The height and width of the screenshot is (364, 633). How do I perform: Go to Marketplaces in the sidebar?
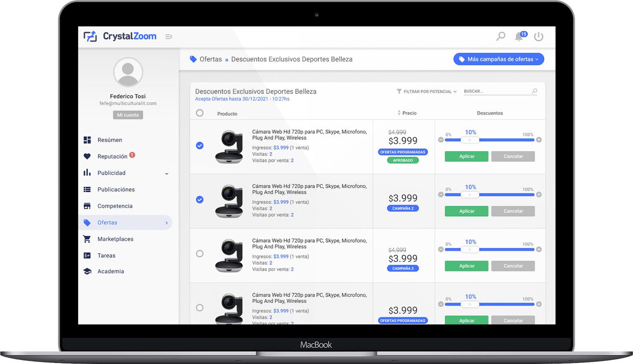pyautogui.click(x=115, y=239)
